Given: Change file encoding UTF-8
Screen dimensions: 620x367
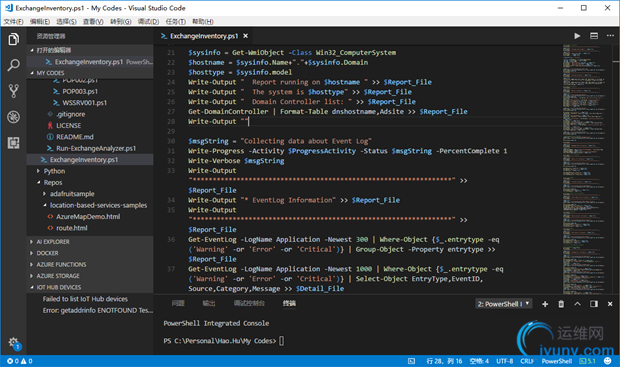Looking at the screenshot, I should tap(505, 361).
